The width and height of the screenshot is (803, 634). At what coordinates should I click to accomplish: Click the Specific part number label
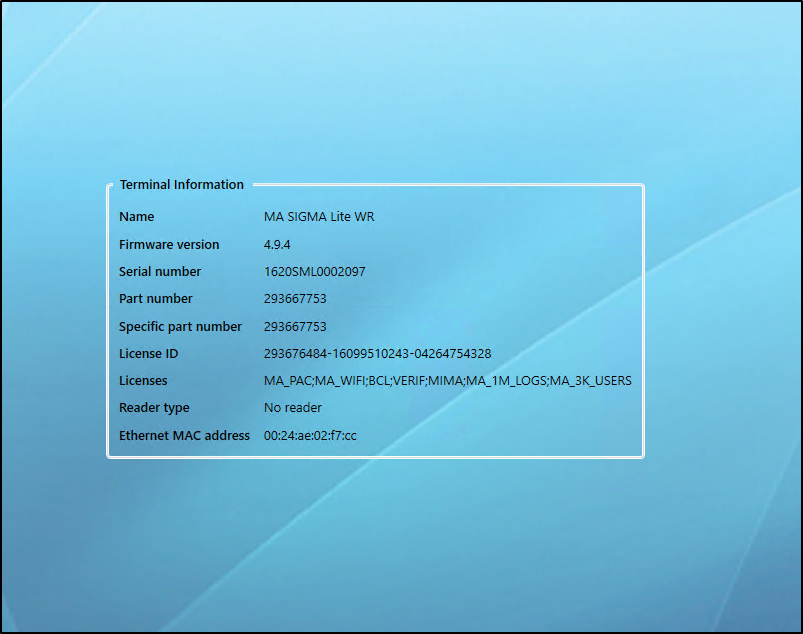tap(180, 327)
